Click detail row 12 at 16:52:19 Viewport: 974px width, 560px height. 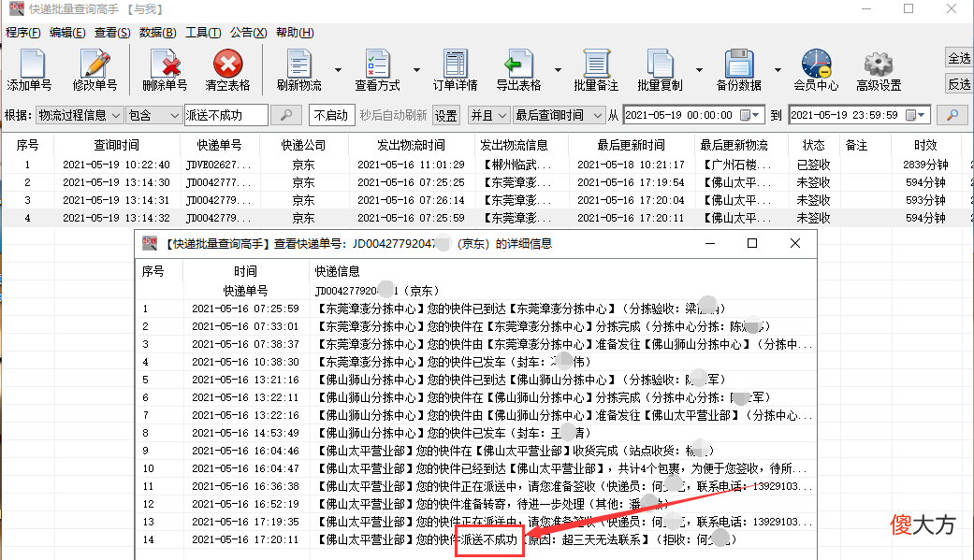475,504
